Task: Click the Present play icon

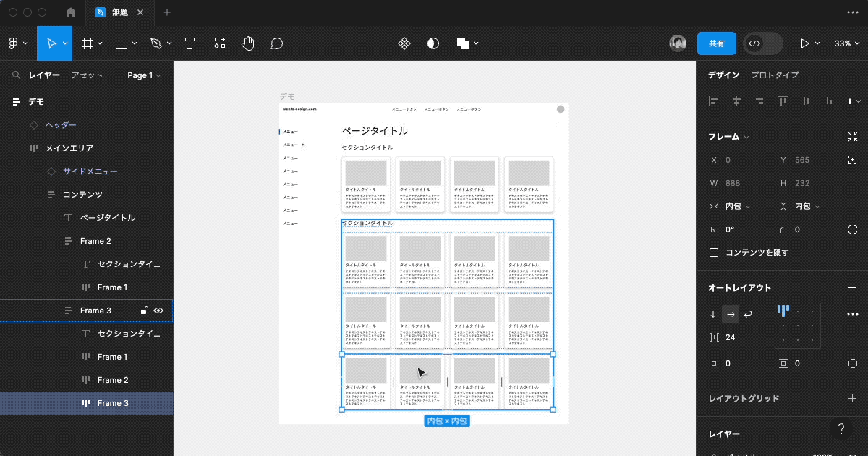Action: click(x=804, y=43)
